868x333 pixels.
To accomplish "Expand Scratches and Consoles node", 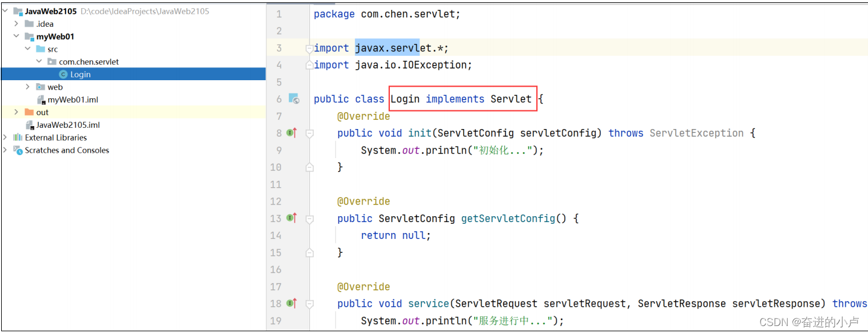I will [x=5, y=150].
